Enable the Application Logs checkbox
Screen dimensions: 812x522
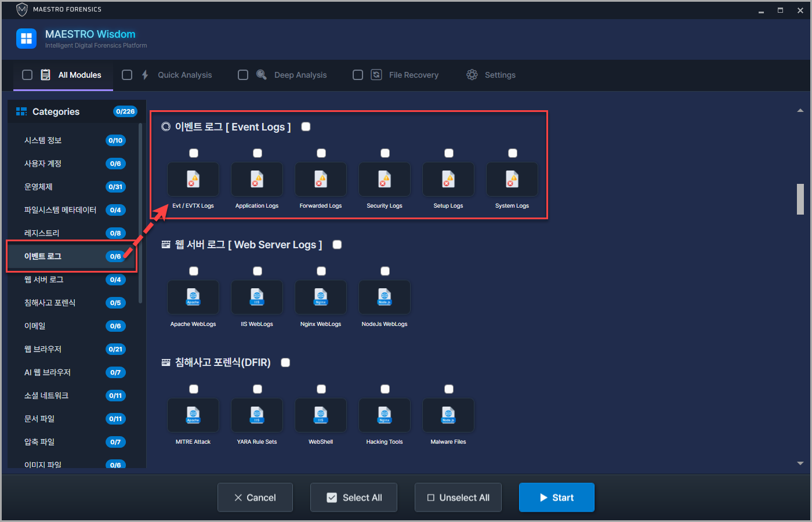pos(258,153)
